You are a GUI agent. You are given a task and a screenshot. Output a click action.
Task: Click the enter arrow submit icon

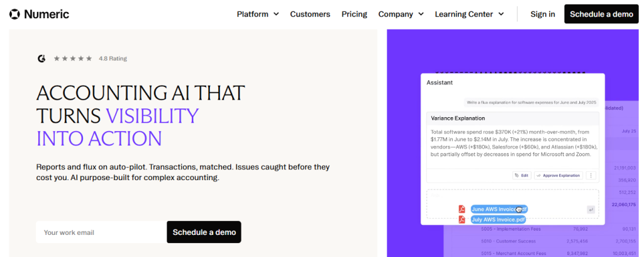coord(591,210)
